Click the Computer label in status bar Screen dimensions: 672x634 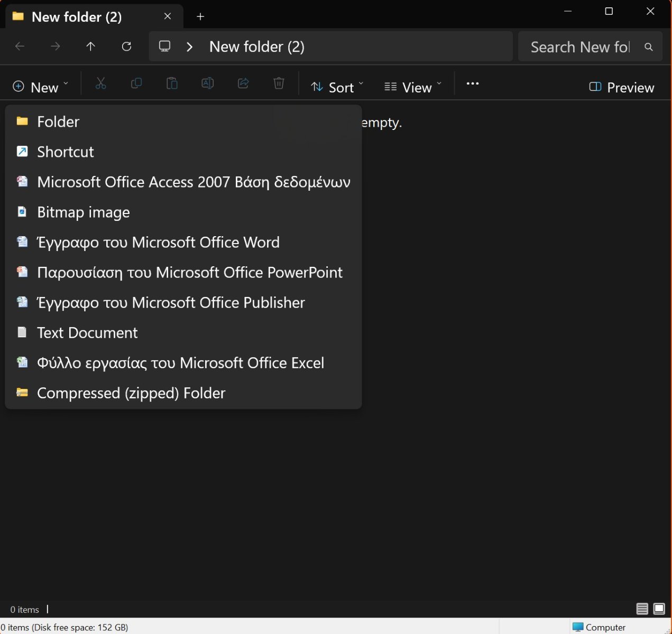tap(605, 627)
